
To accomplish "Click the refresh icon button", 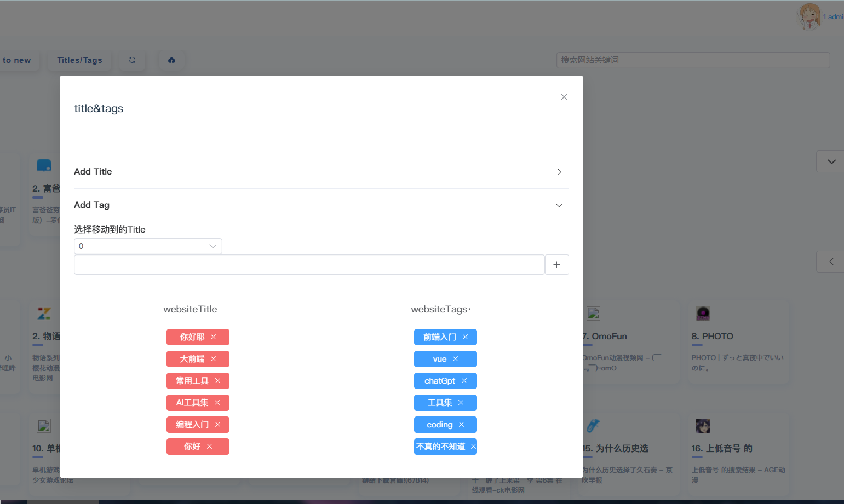I will coord(132,60).
